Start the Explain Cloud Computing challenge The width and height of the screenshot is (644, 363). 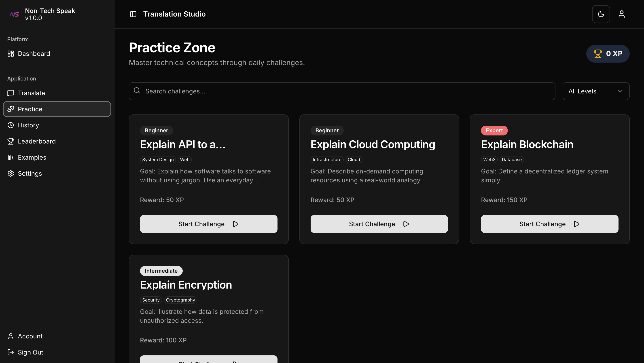click(x=379, y=224)
